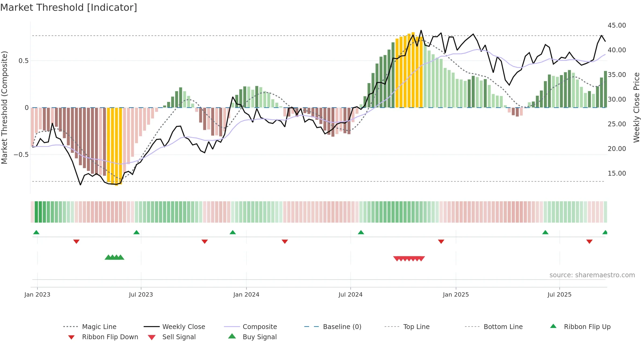Click the Jan 2025 x-axis label
Viewport: 644px width, 362px height.
point(456,295)
